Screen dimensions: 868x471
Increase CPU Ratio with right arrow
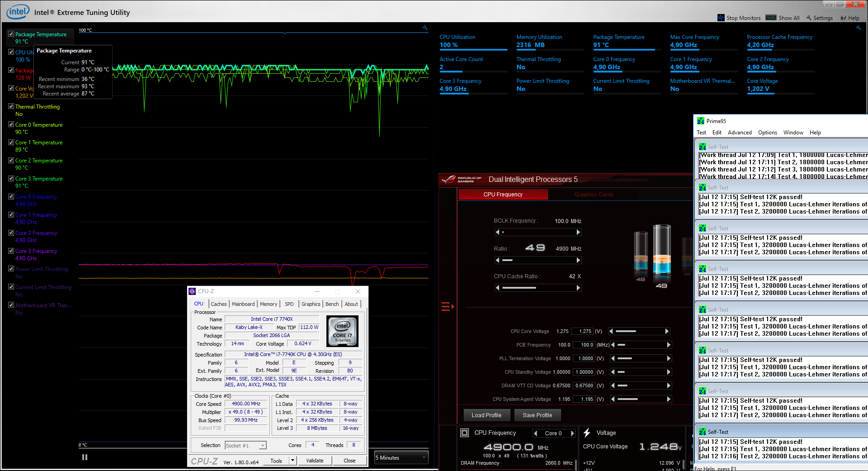[x=578, y=260]
